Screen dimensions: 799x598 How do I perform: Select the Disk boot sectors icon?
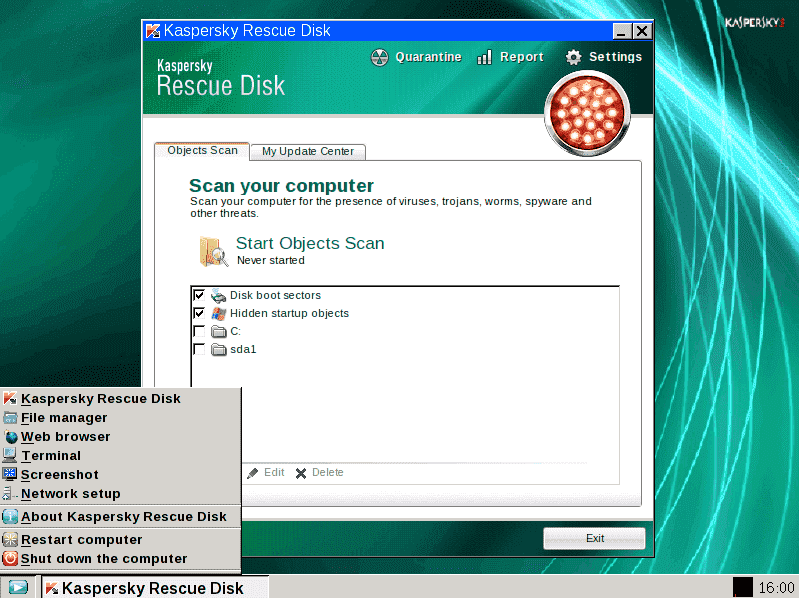click(x=219, y=295)
